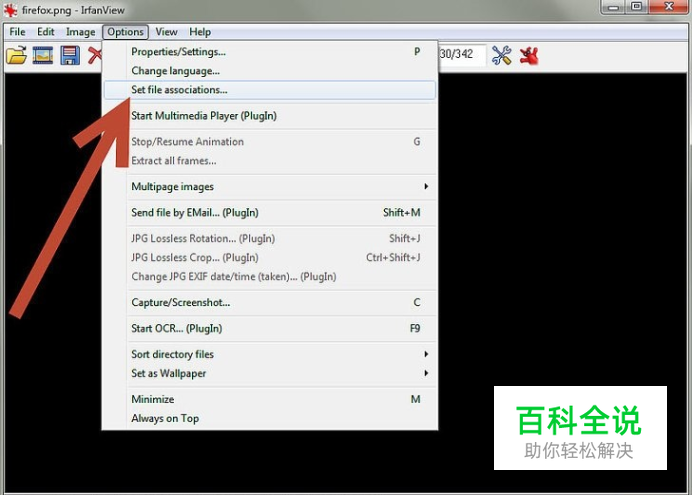Click the IrfanView title bar logo
The image size is (692, 495).
[x=11, y=10]
